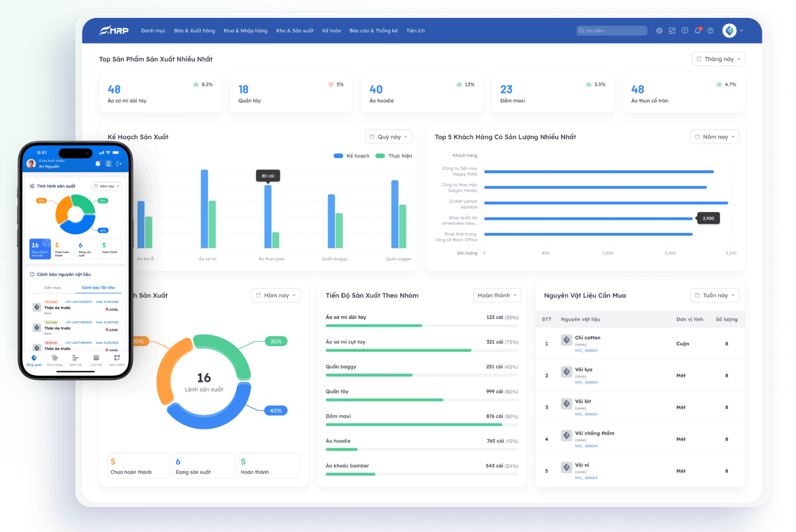
Task: Open notifications via the bell icon
Action: [697, 31]
